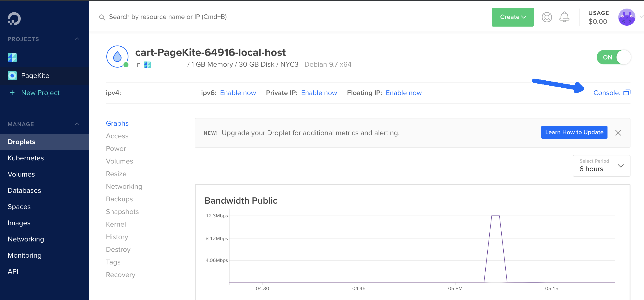This screenshot has width=644, height=300.
Task: Focus the resource search input field
Action: 168,17
